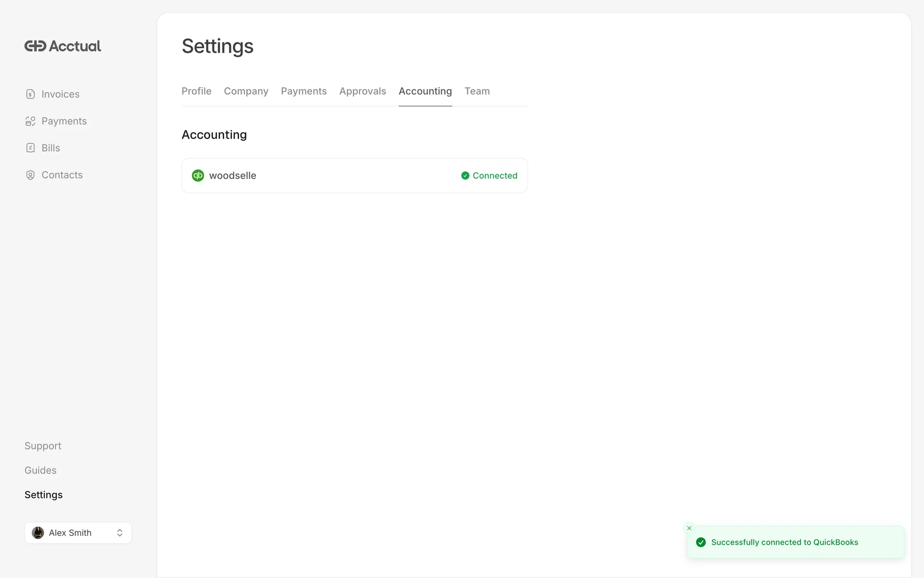Click the Payments sidebar icon
The image size is (924, 578).
(x=30, y=121)
